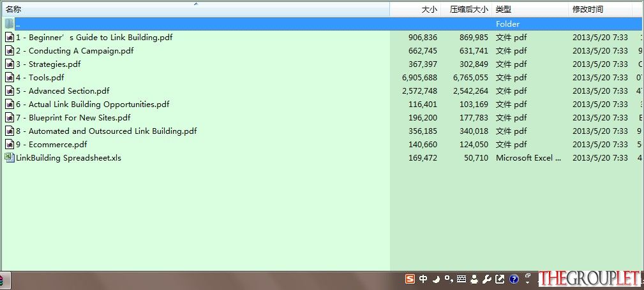Click the parent folder icon in top row
Screen dimensions: 644x290
pos(10,24)
